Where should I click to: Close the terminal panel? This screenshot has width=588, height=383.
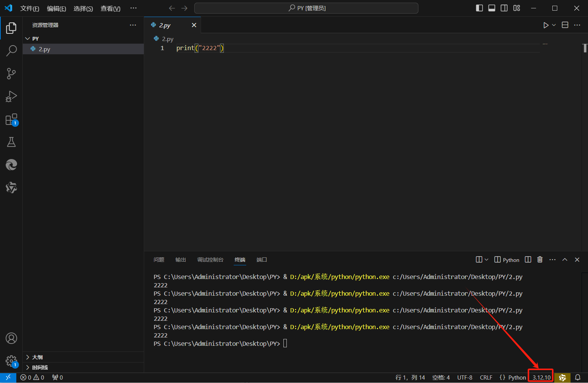(x=577, y=260)
